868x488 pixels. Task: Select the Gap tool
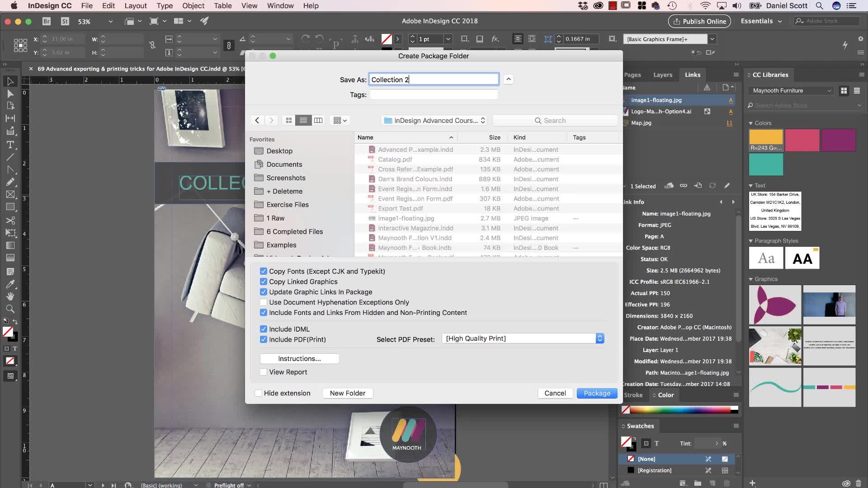point(10,118)
